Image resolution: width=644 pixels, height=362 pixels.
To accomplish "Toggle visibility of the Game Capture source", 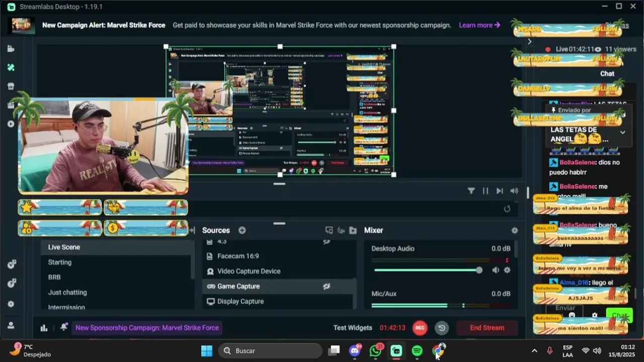I will (x=326, y=286).
